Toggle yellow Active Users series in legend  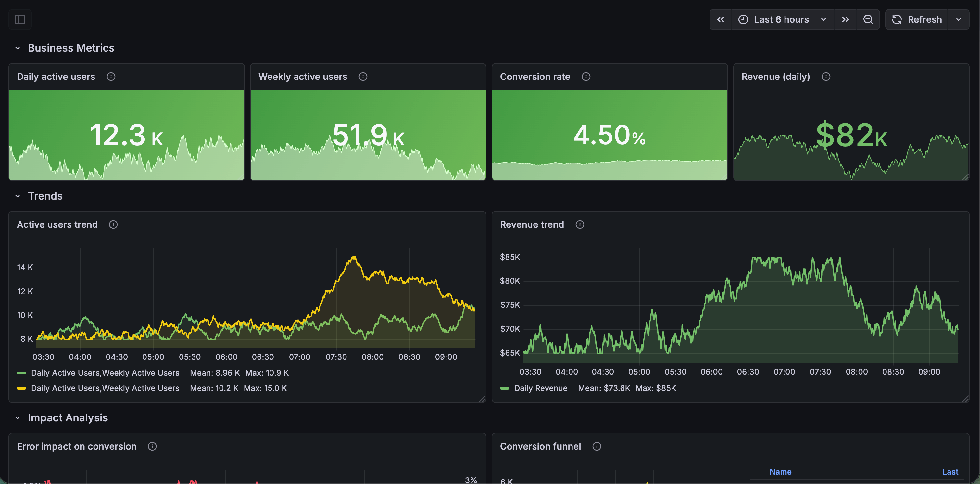coord(105,388)
